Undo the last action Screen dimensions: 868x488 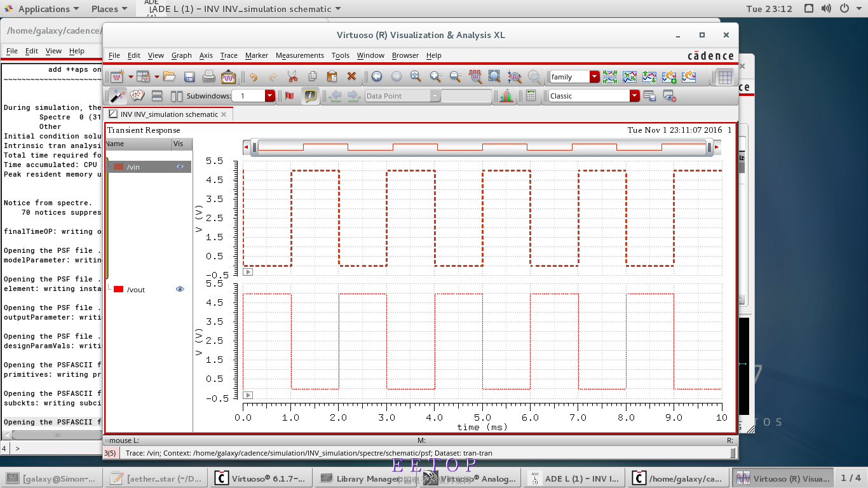coord(254,77)
